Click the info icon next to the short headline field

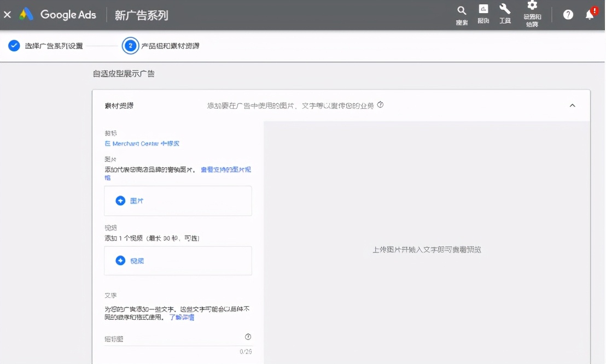point(248,337)
